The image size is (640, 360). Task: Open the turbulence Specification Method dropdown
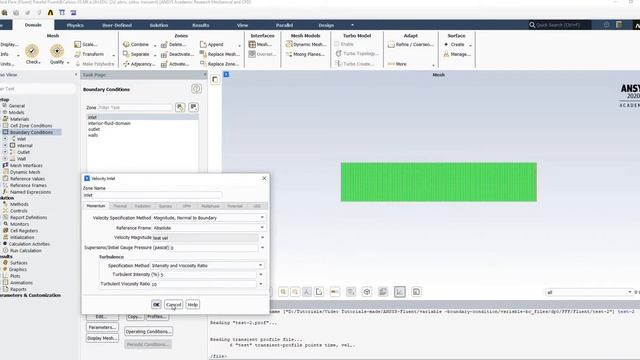pos(207,265)
